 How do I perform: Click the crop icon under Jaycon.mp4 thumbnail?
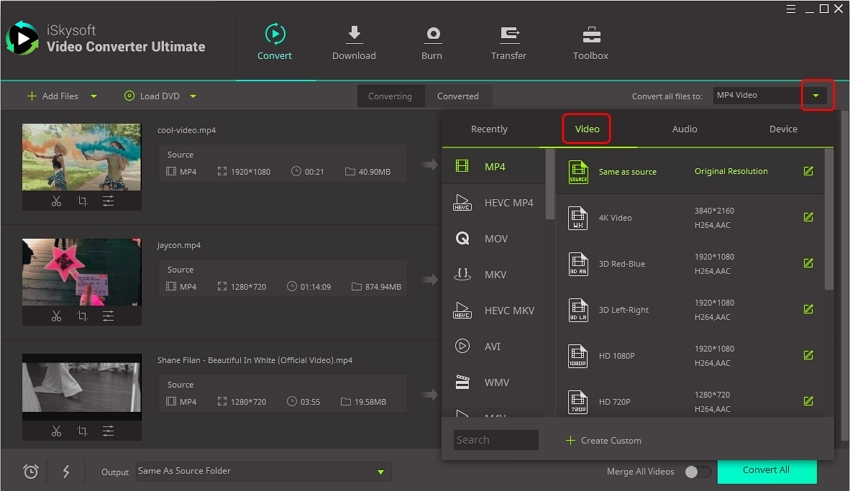(x=82, y=316)
